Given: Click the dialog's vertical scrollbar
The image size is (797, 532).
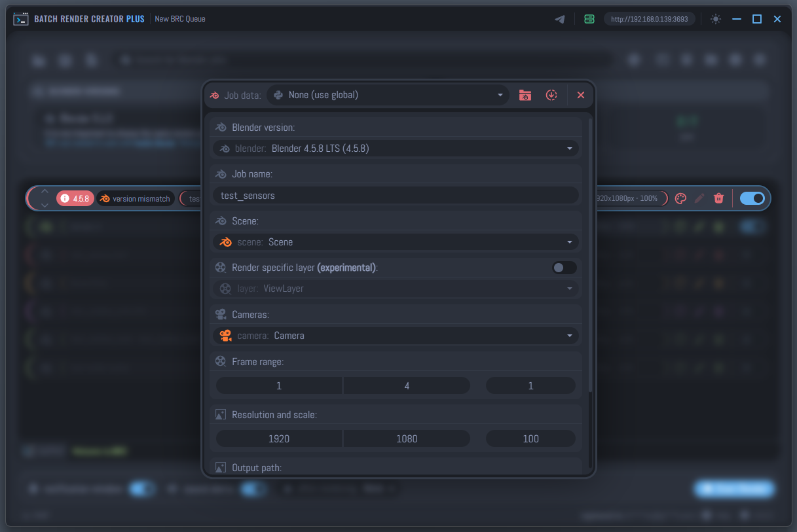Looking at the screenshot, I should pyautogui.click(x=591, y=255).
